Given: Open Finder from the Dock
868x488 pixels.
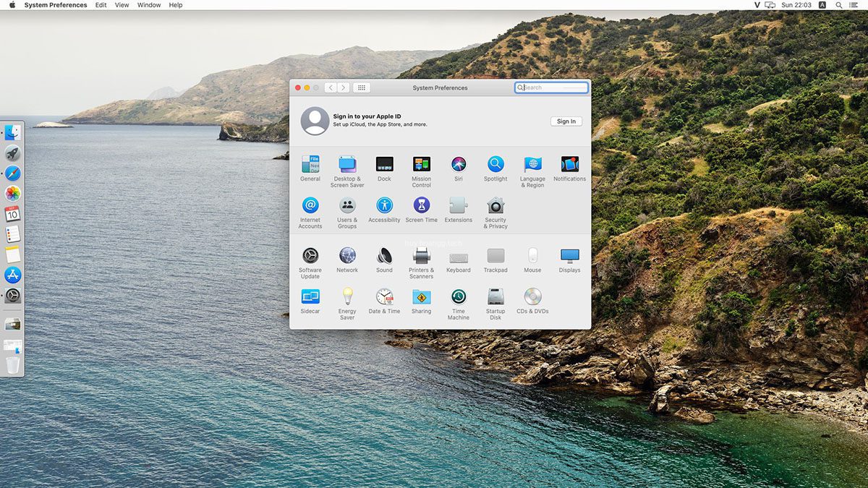Looking at the screenshot, I should 13,132.
